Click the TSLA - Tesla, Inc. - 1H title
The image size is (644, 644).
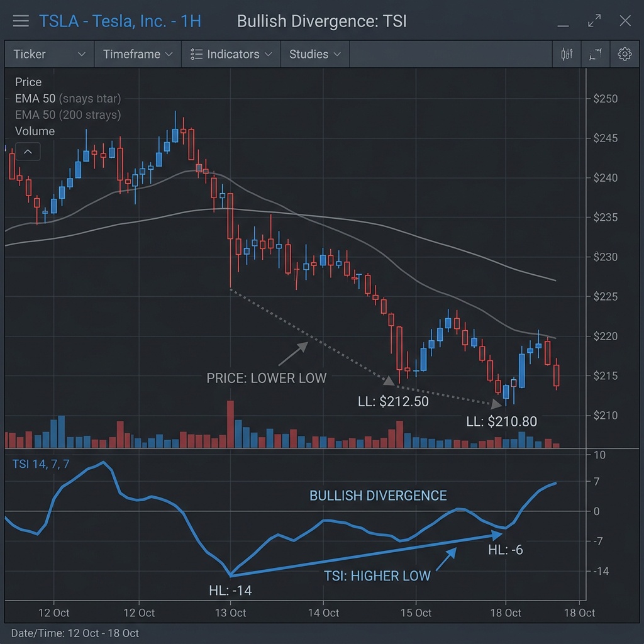(x=120, y=21)
